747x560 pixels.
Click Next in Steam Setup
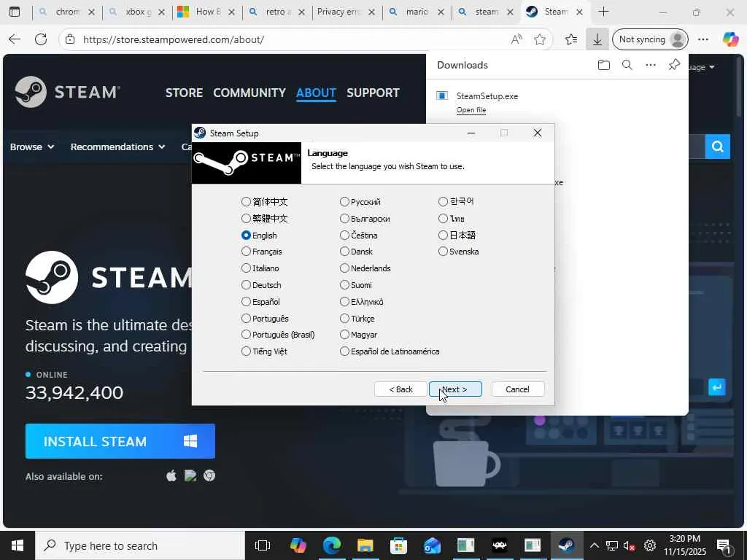point(455,389)
